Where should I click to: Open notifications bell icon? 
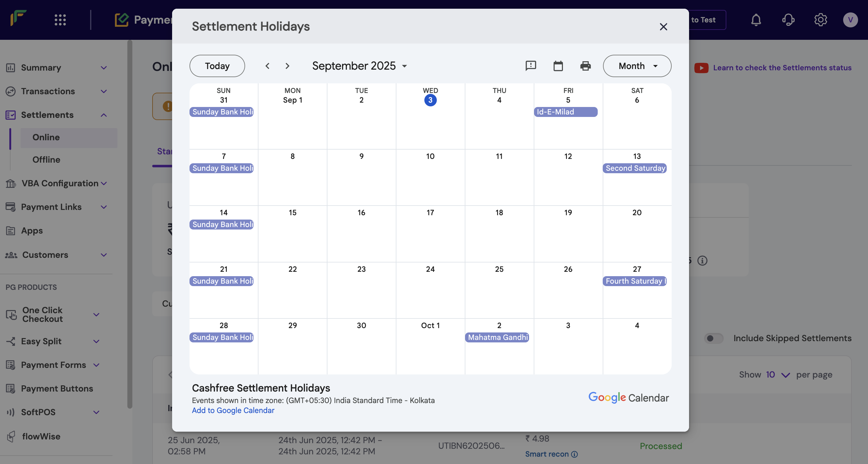756,20
